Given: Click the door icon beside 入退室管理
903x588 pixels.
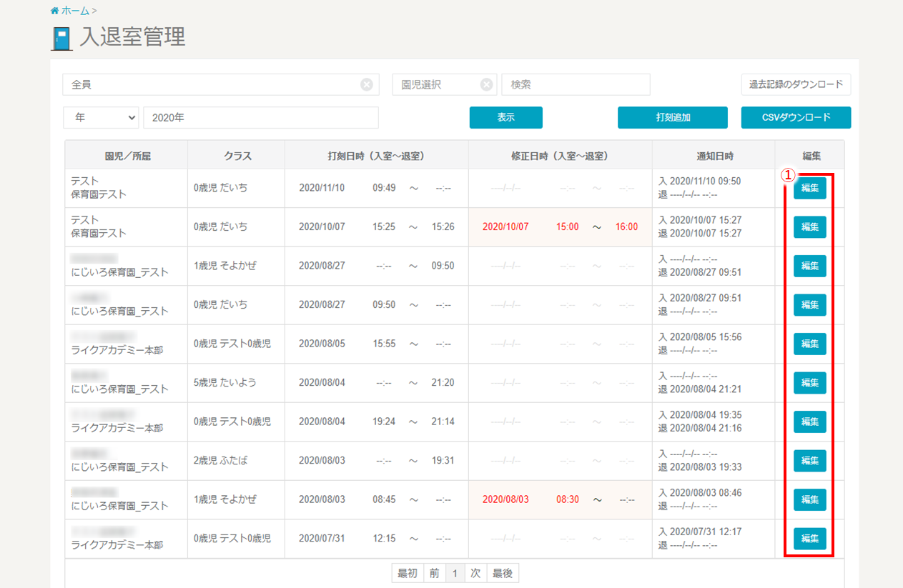Looking at the screenshot, I should tap(62, 38).
